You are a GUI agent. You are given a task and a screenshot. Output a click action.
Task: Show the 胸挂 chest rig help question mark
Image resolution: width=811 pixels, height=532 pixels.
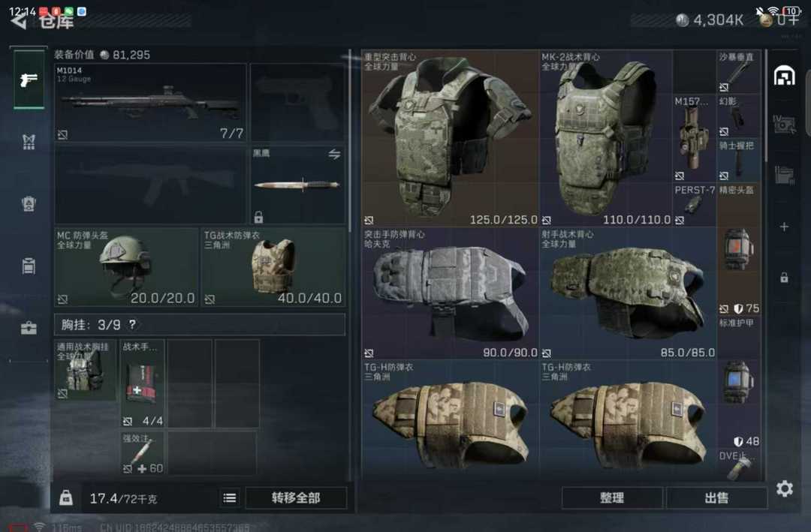point(132,324)
